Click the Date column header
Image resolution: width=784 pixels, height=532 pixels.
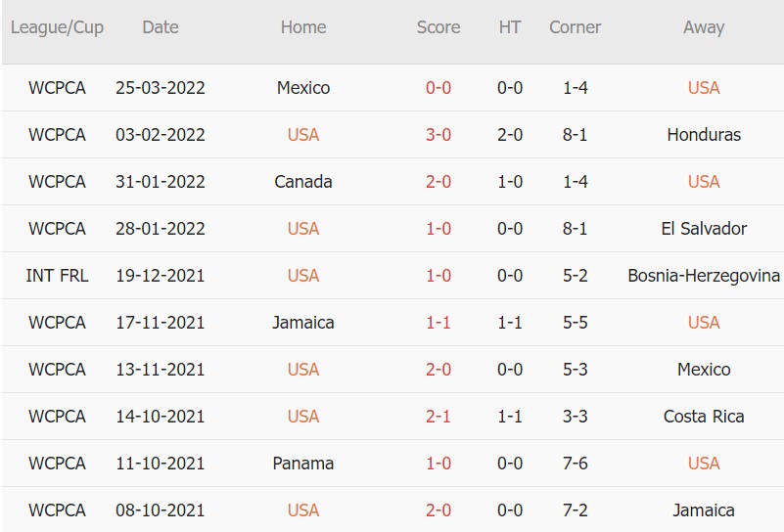tap(161, 27)
